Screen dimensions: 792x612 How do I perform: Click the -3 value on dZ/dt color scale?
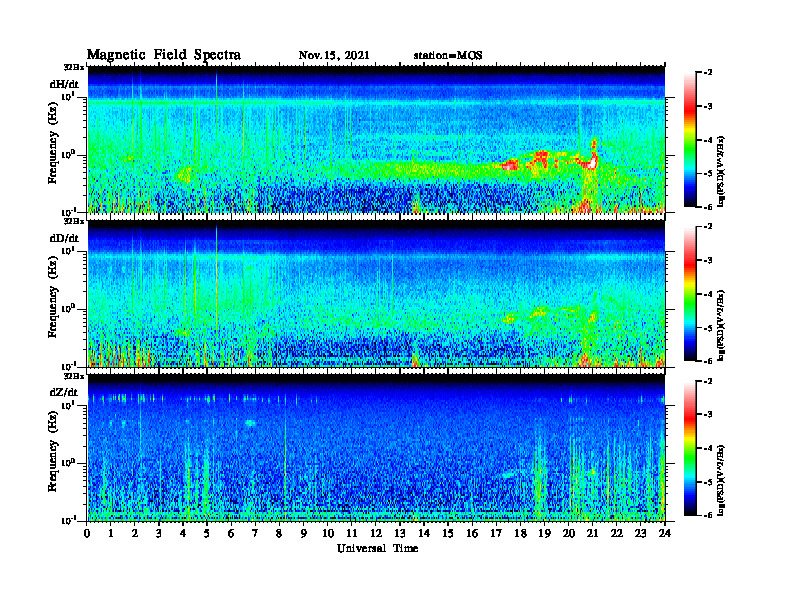(708, 415)
